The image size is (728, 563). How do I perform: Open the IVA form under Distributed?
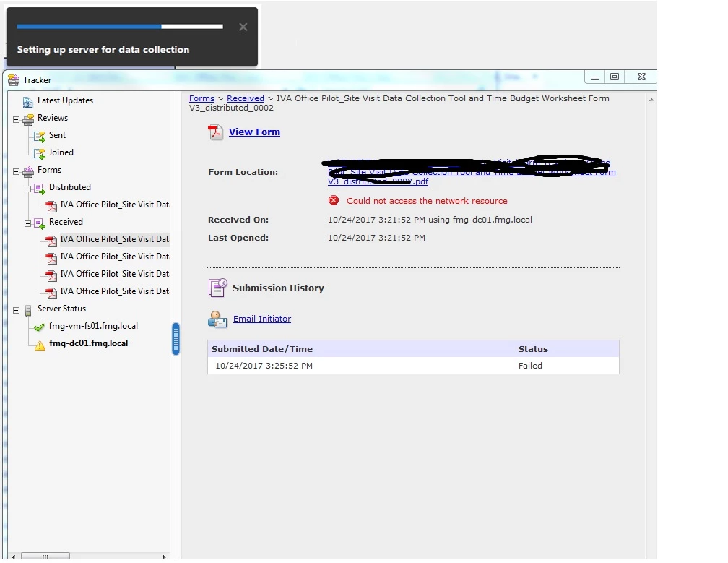tap(115, 205)
